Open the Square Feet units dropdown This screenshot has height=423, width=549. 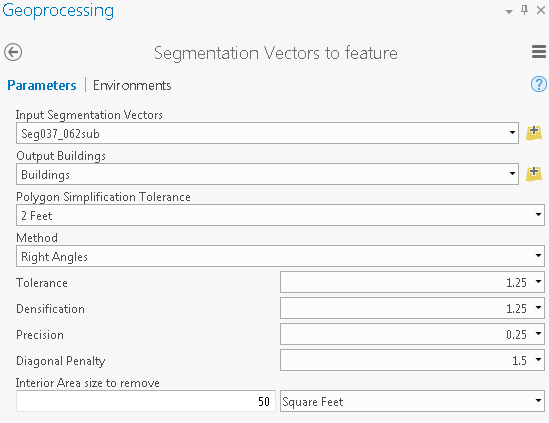click(x=412, y=401)
